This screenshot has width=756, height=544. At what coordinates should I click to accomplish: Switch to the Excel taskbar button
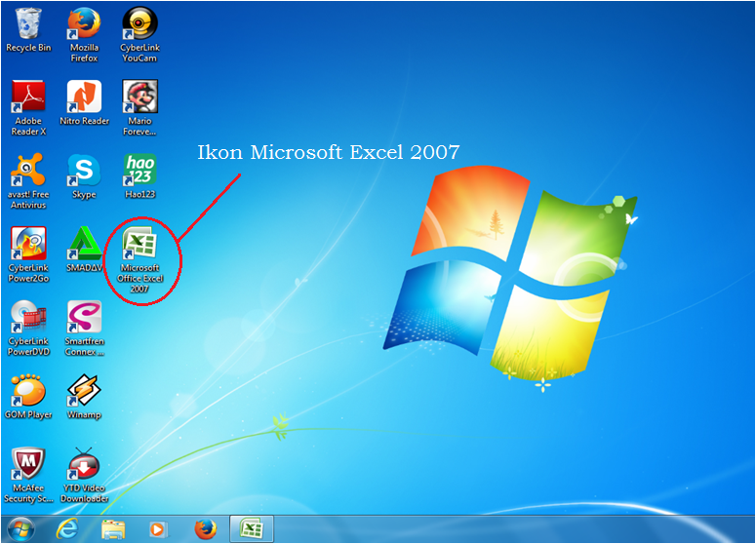[x=252, y=529]
